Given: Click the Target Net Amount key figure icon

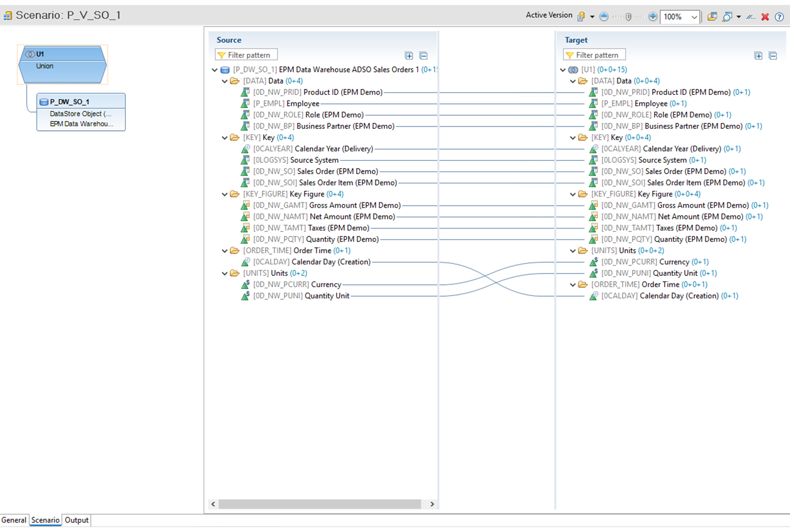Looking at the screenshot, I should click(593, 217).
